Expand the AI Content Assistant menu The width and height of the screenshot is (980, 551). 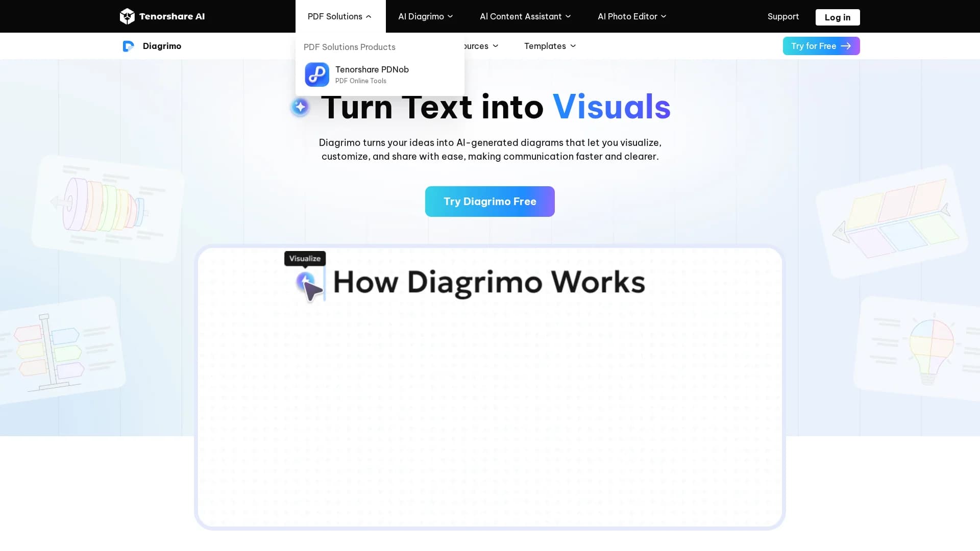tap(525, 16)
